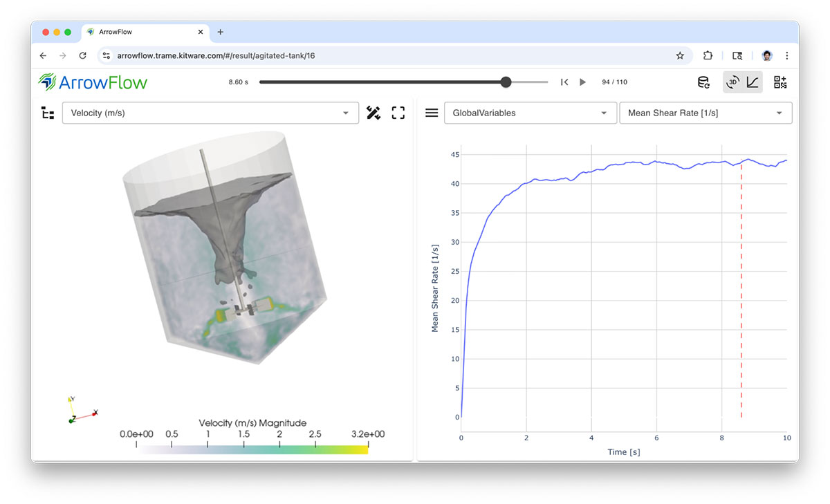Screen dimensions: 830x504
Task: Open the QR code icon
Action: pos(780,83)
